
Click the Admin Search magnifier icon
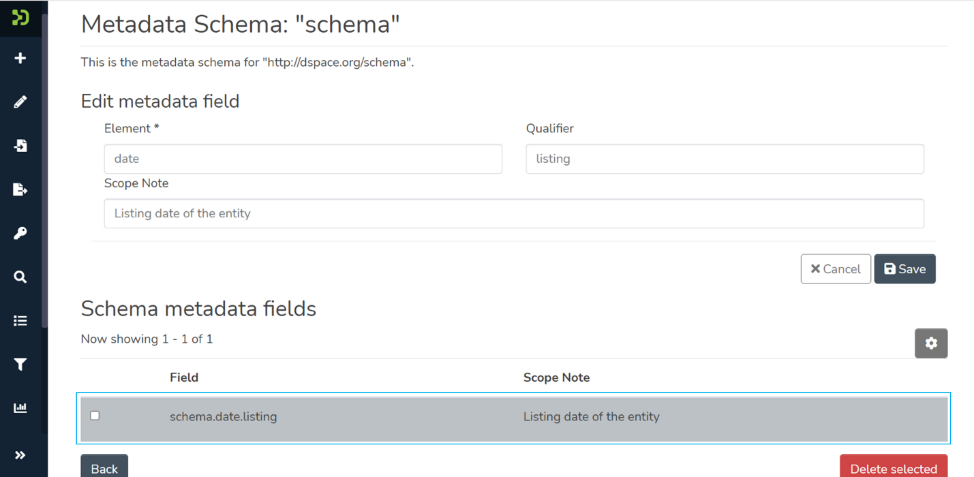(20, 277)
